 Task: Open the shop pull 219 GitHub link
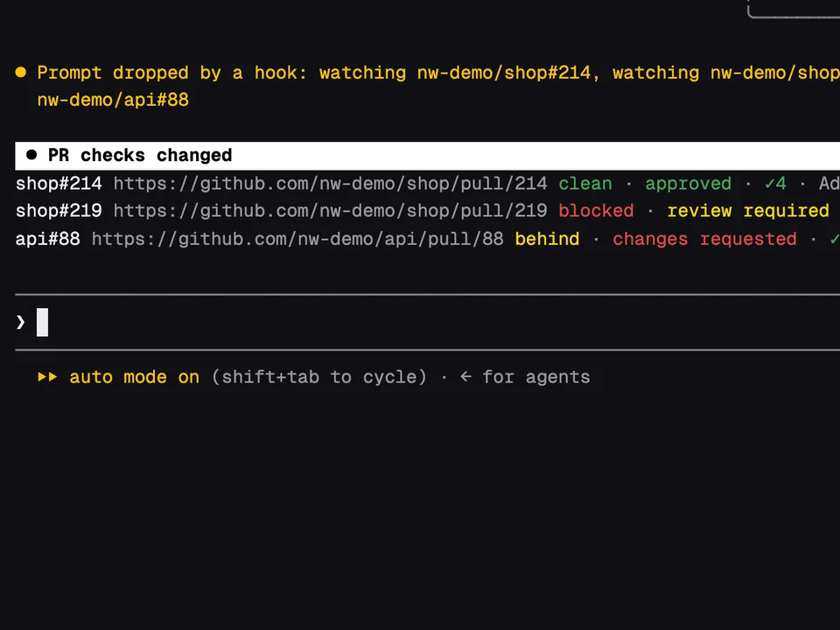click(x=330, y=211)
